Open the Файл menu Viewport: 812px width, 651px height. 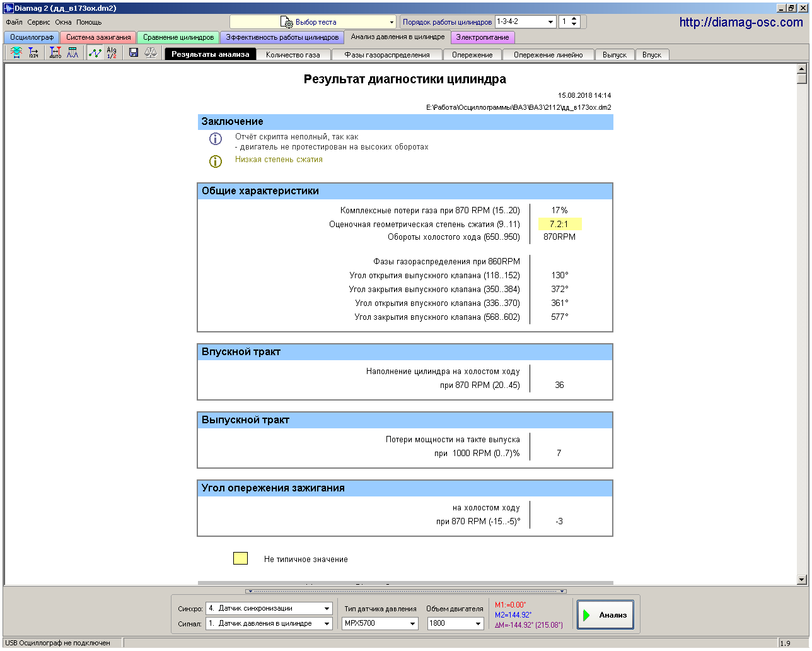pos(14,22)
